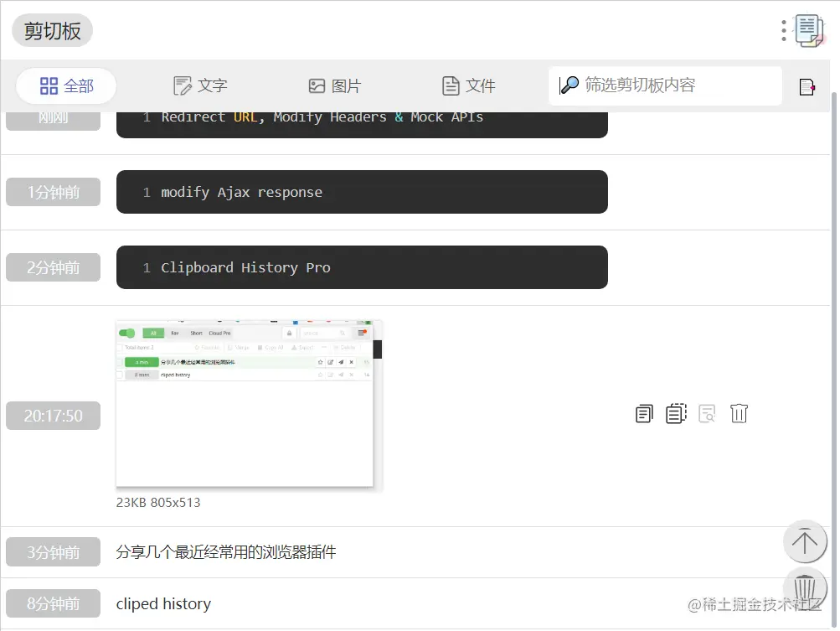The width and height of the screenshot is (840, 631).
Task: Switch to the 文字 tab
Action: 200,85
